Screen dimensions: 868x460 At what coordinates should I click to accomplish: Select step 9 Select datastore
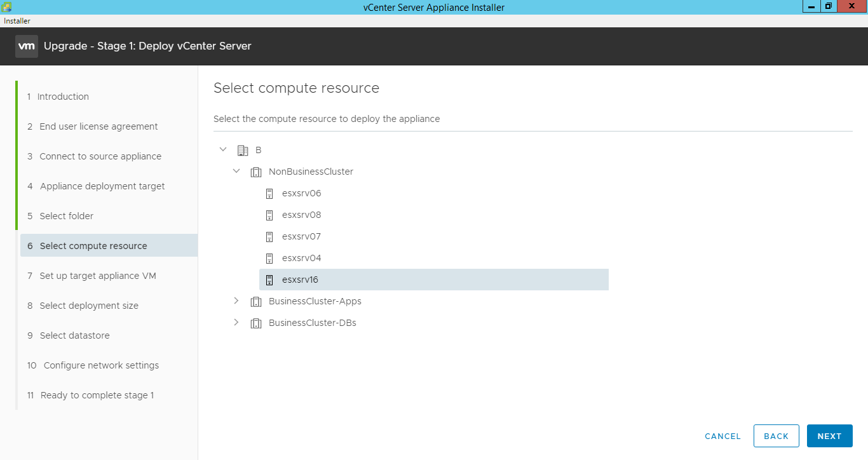74,335
